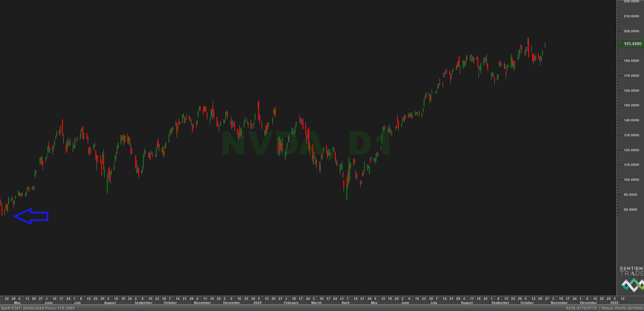Click the "120.0000" price axis label
This screenshot has width=644, height=311.
click(x=631, y=150)
